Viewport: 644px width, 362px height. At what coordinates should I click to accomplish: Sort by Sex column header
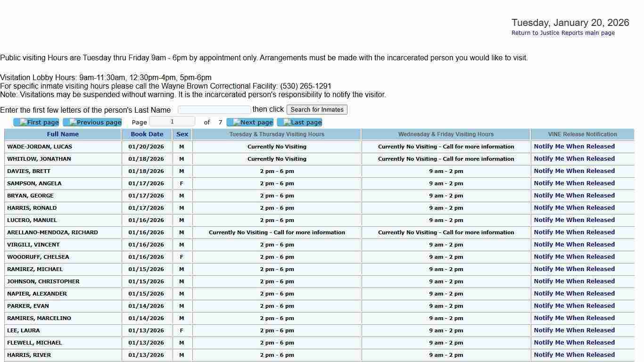tap(182, 134)
